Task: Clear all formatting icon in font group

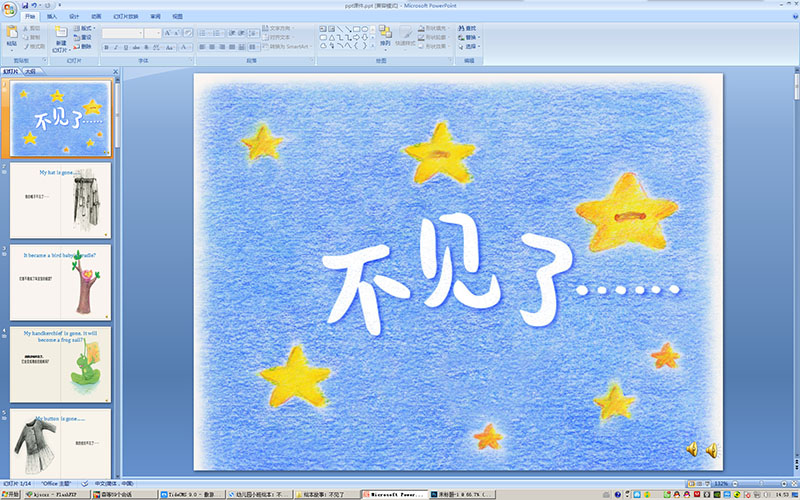Action: [188, 33]
